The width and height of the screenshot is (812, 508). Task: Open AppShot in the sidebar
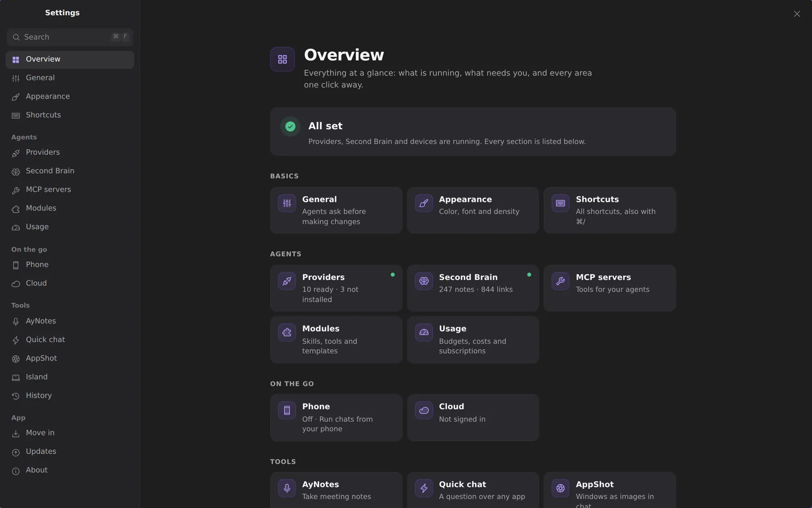click(70, 359)
